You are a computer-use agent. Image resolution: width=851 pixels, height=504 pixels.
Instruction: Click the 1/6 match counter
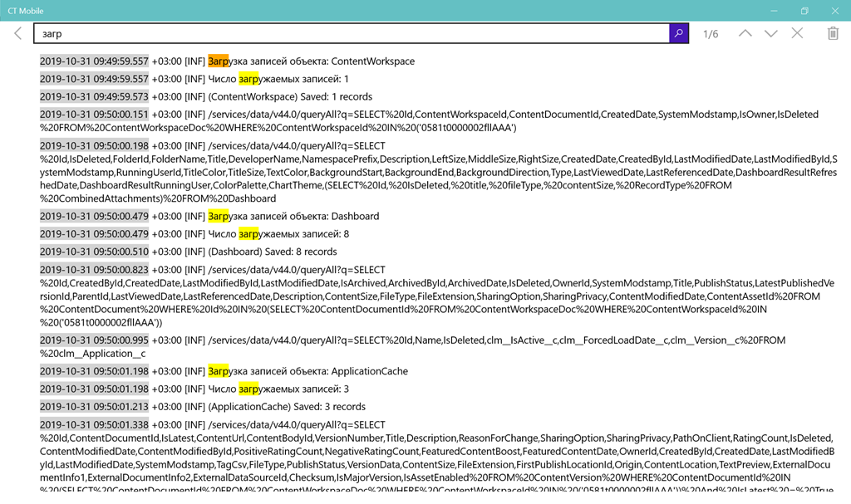coord(711,34)
